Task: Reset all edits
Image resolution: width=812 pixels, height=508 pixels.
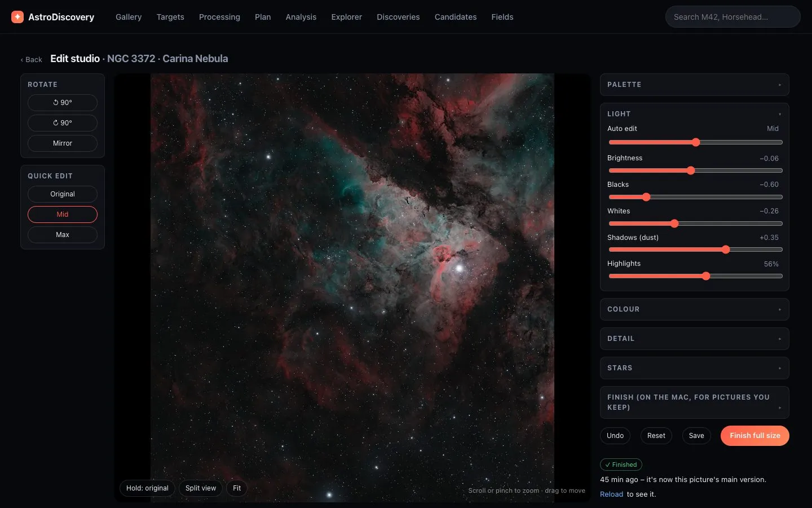Action: coord(656,436)
